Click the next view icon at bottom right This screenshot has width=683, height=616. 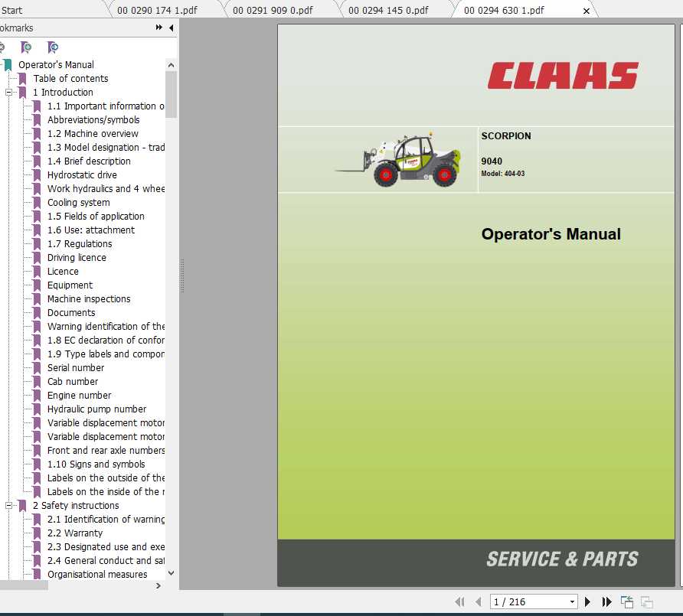[x=644, y=603]
